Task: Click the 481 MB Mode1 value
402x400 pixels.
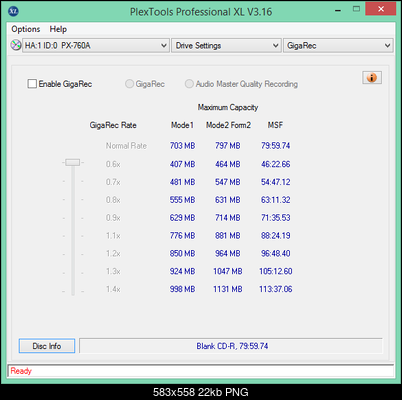Action: pyautogui.click(x=182, y=182)
